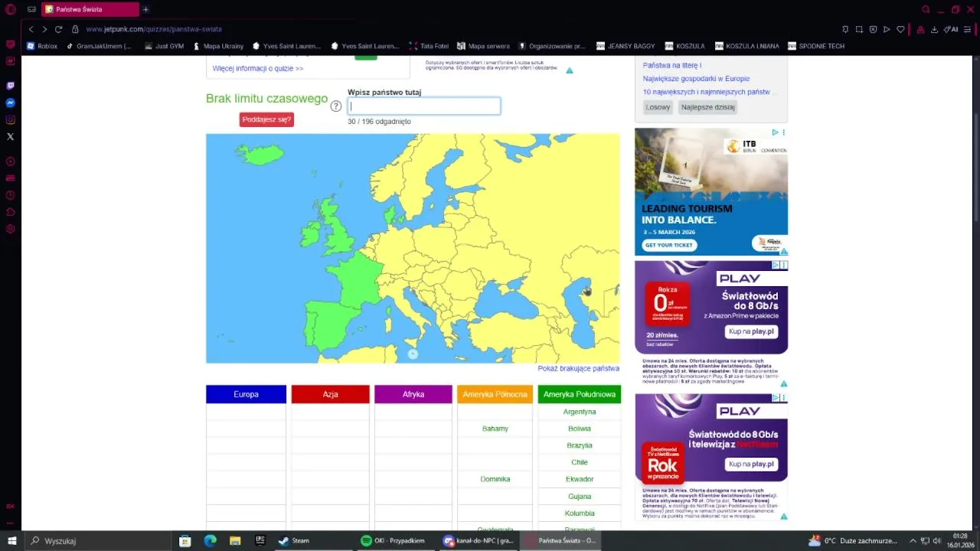Open the ad blocker shield icon
Image resolution: width=980 pixels, height=551 pixels.
coord(873,29)
